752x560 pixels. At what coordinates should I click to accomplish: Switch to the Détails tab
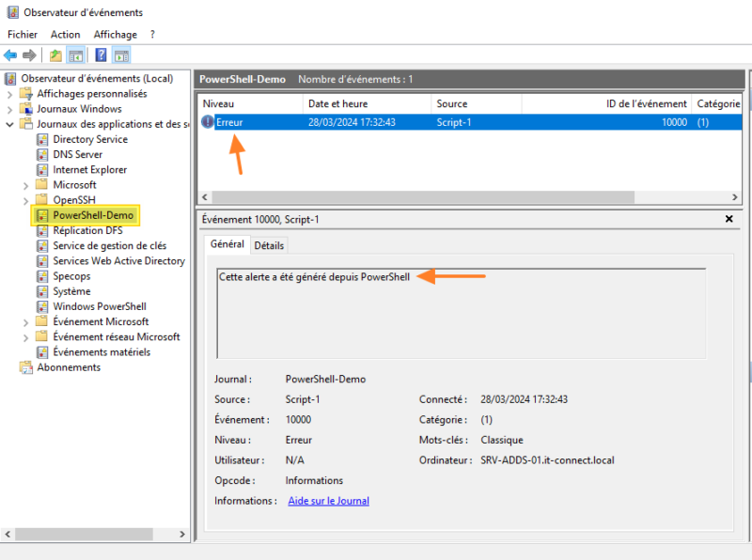pyautogui.click(x=269, y=245)
